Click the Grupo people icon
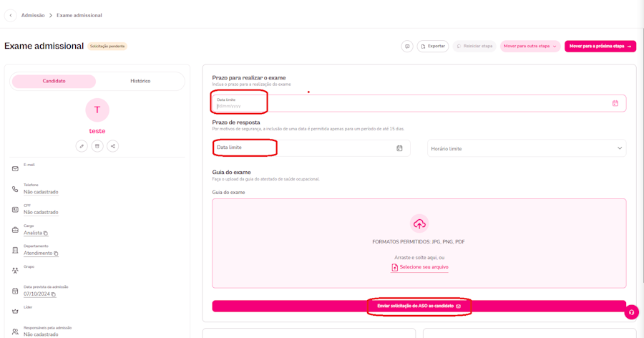This screenshot has height=338, width=644. (x=15, y=271)
